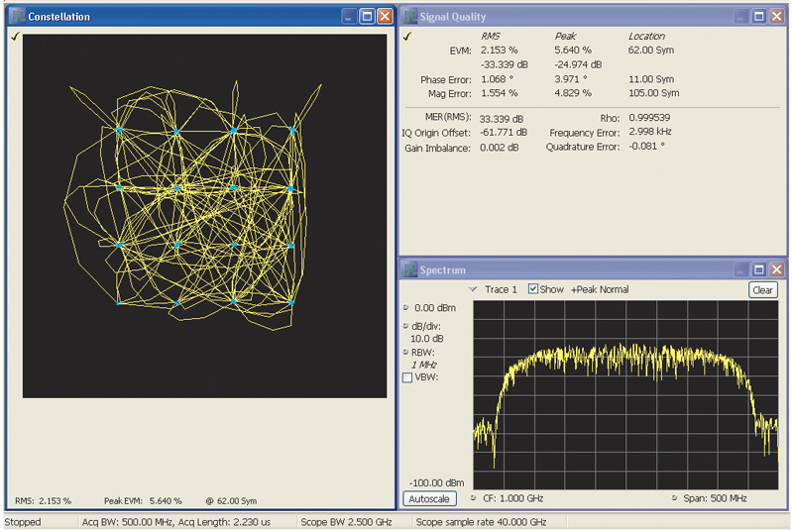The image size is (793, 532).
Task: Click the Constellation window title icon
Action: (17, 17)
